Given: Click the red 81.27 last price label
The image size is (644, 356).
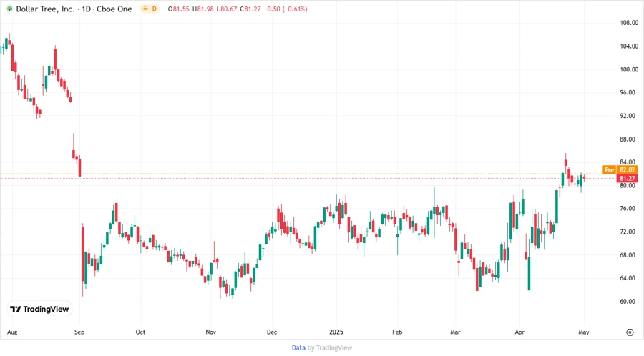Looking at the screenshot, I should click(627, 179).
